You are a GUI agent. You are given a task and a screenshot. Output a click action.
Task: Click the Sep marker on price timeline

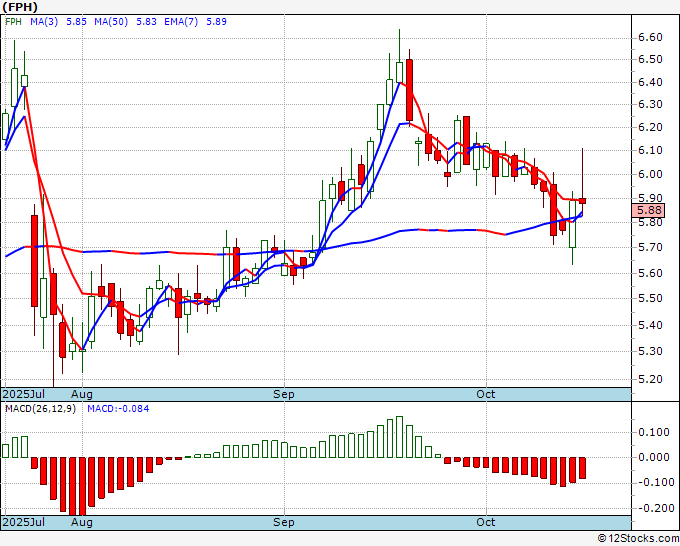[284, 394]
